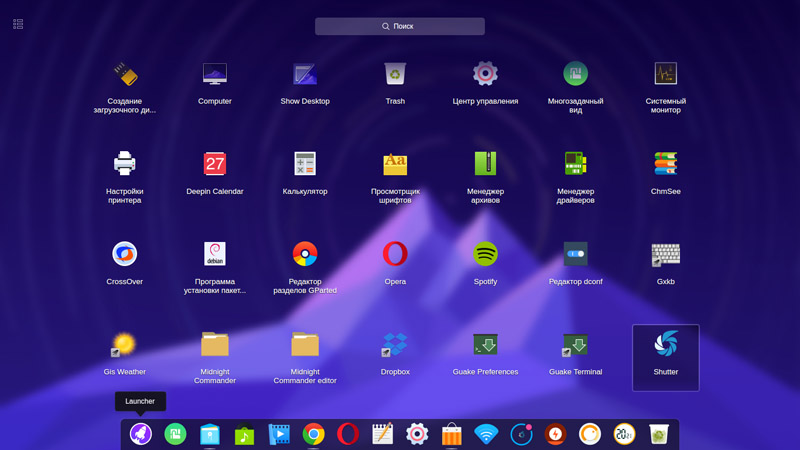Click the Launcher rocket in dock

click(x=141, y=434)
